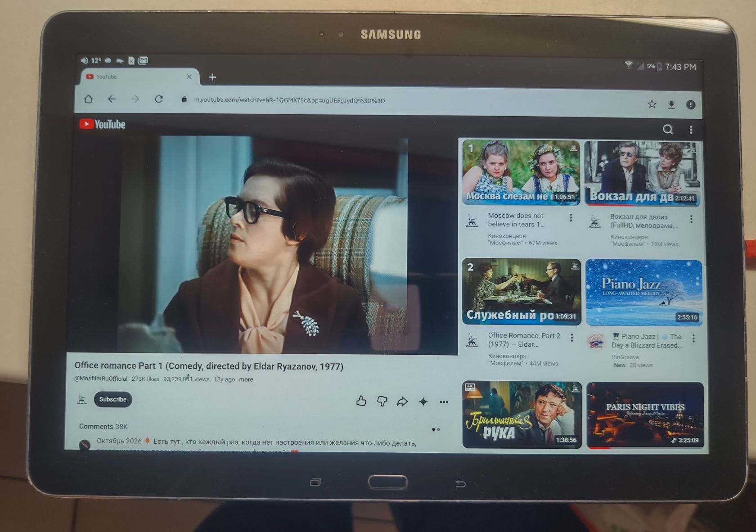Open the @MosfilmRuOfficial channel link
756x532 pixels.
point(101,379)
